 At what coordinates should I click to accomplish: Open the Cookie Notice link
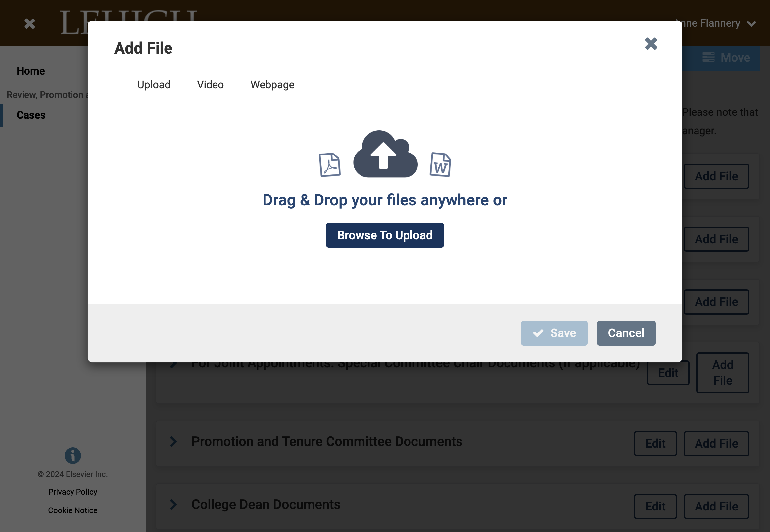pos(73,510)
